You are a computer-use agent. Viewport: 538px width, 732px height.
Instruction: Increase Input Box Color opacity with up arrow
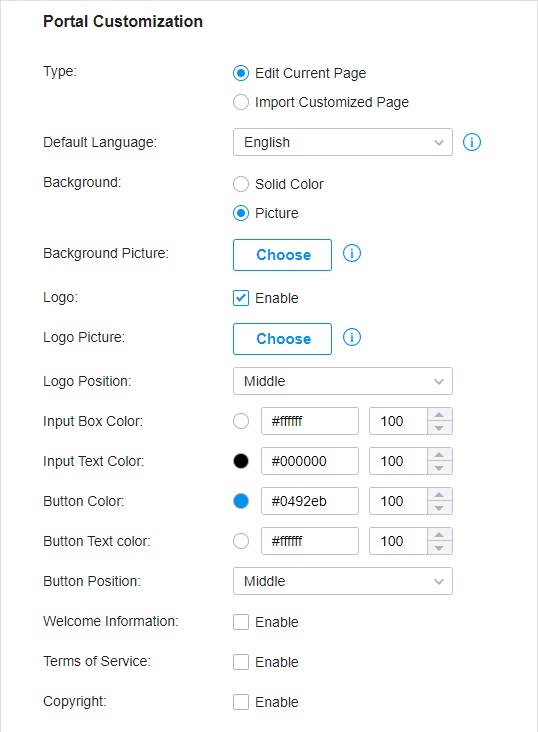tap(439, 415)
